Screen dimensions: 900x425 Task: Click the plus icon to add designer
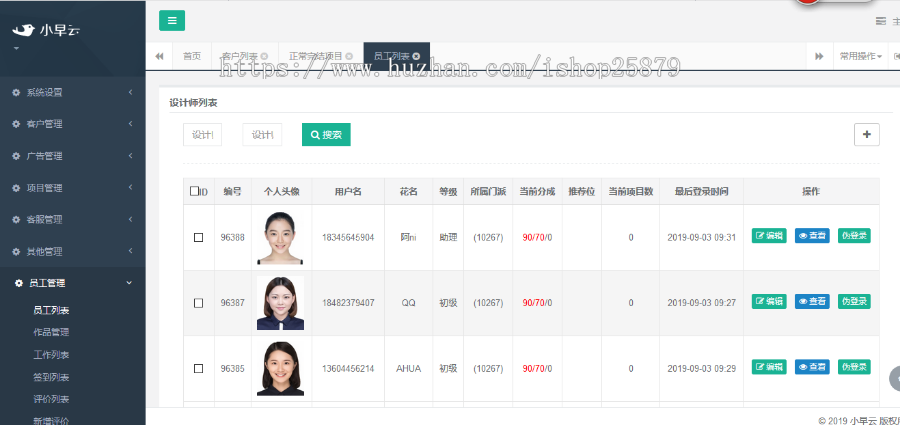tap(867, 134)
